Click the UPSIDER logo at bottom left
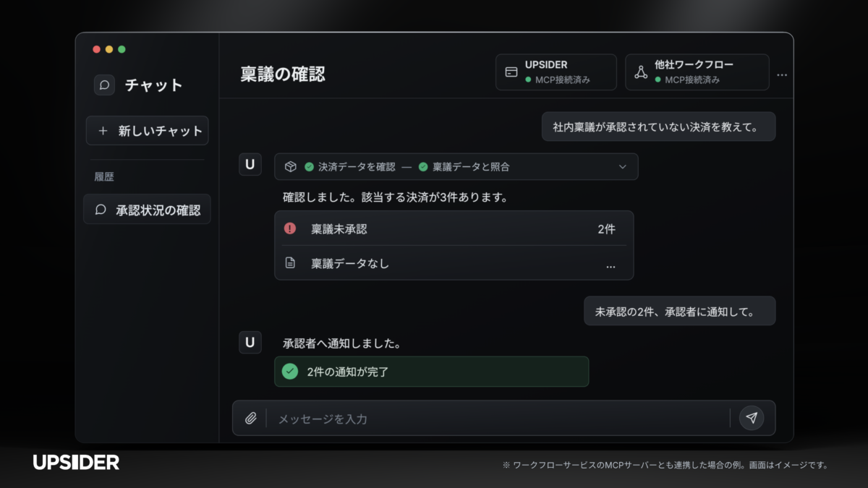 click(x=76, y=463)
